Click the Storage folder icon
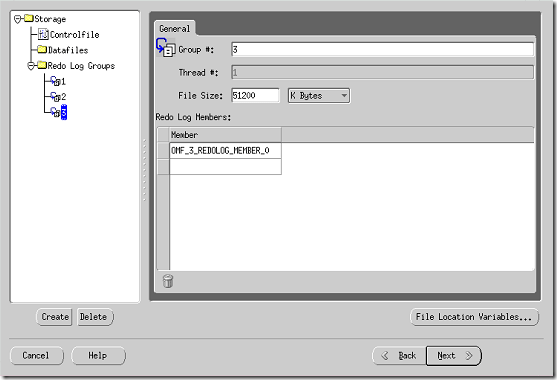 29,18
